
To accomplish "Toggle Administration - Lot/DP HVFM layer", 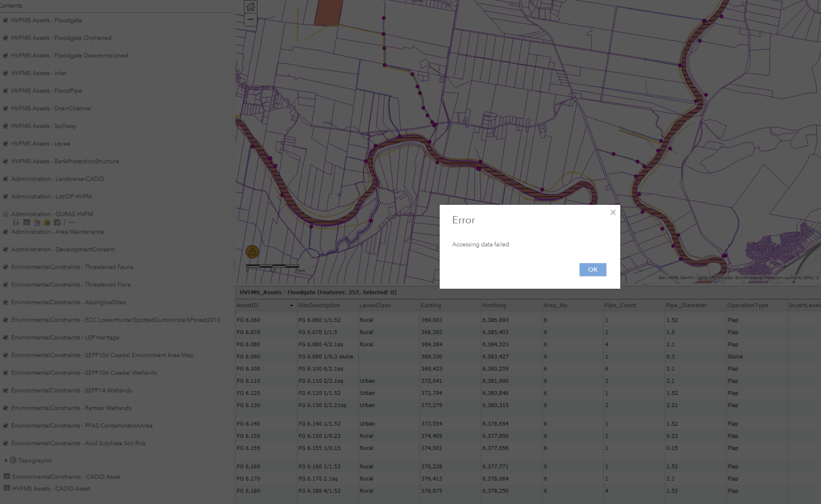I will click(x=6, y=196).
